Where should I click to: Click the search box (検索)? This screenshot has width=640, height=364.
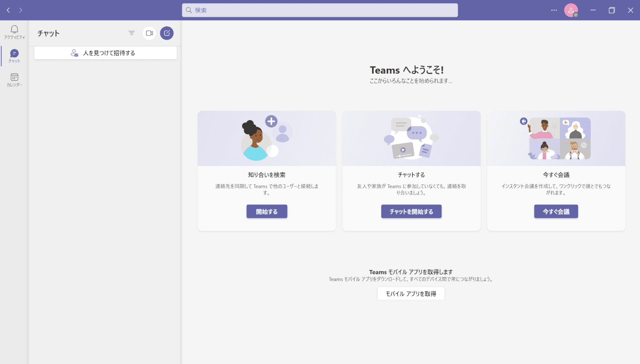click(x=320, y=10)
